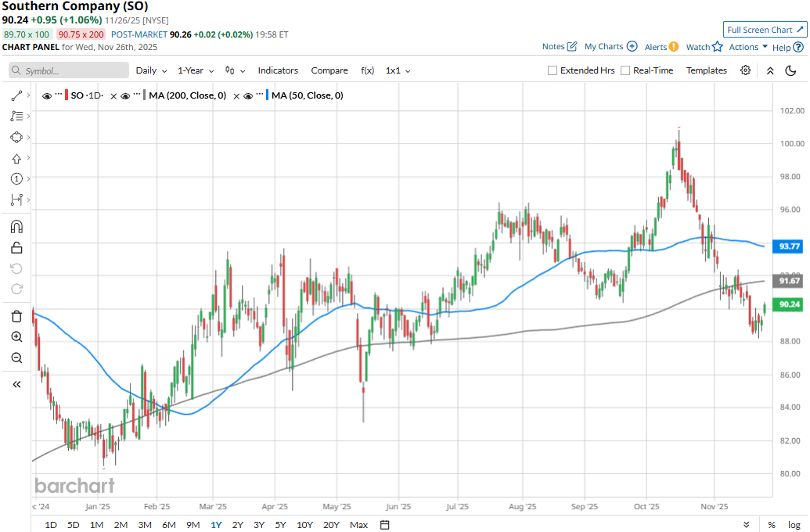Click the trash delete drawings icon

point(16,316)
